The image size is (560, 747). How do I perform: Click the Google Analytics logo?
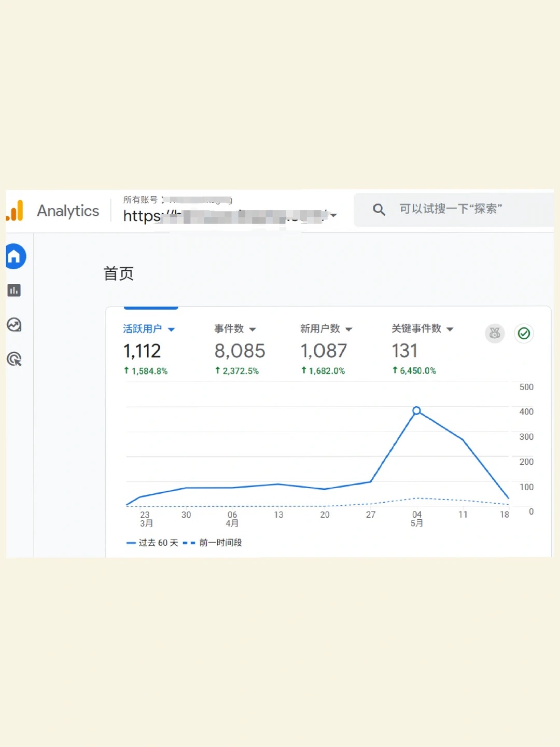pos(15,211)
